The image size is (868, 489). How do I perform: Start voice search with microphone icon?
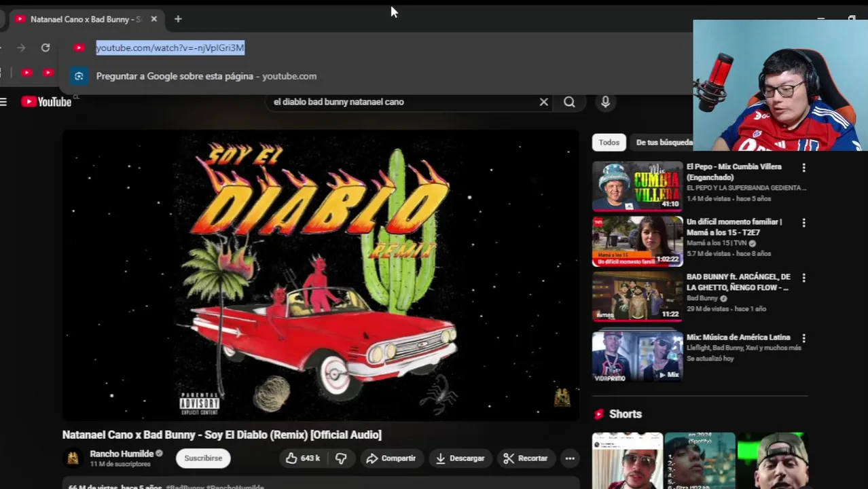pos(605,102)
